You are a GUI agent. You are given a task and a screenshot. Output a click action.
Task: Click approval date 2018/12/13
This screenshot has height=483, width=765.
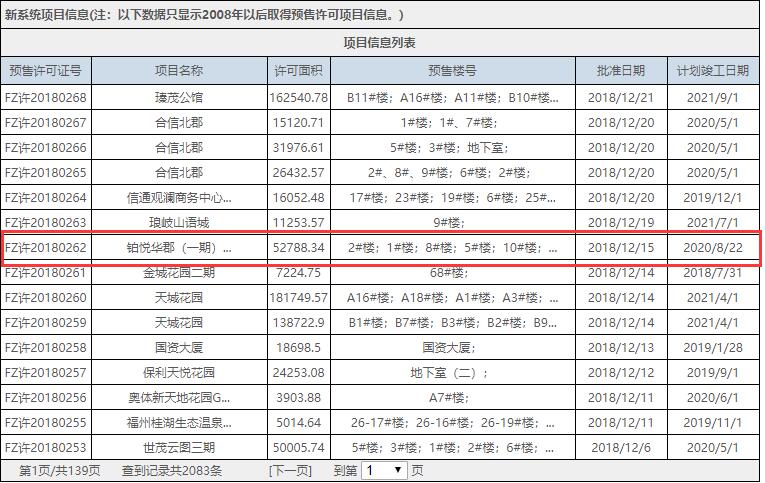621,348
